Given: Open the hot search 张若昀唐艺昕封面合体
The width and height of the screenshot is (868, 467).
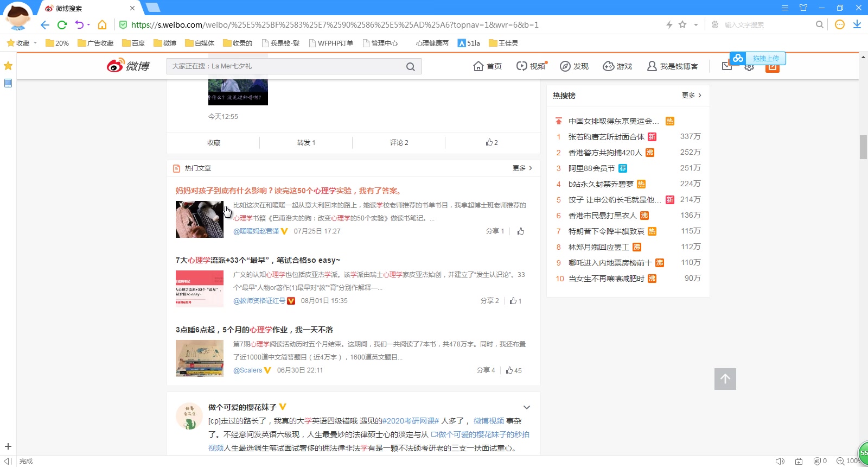Looking at the screenshot, I should coord(606,137).
